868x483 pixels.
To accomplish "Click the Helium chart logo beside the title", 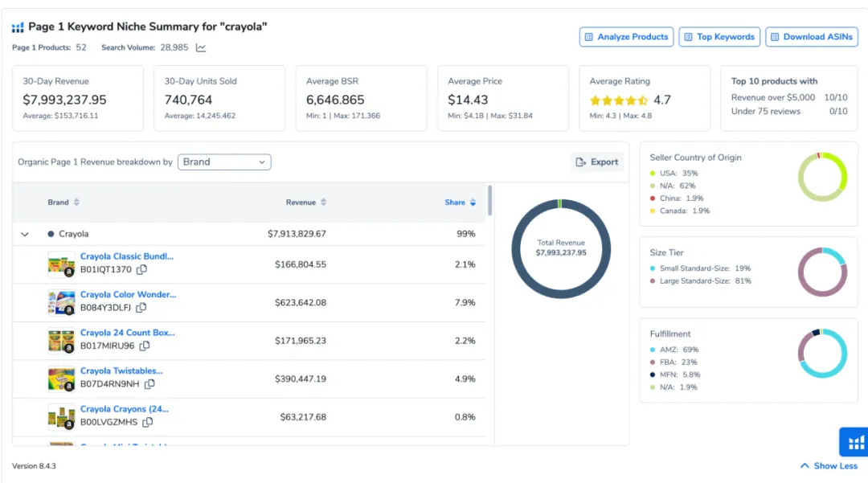I will (x=18, y=27).
